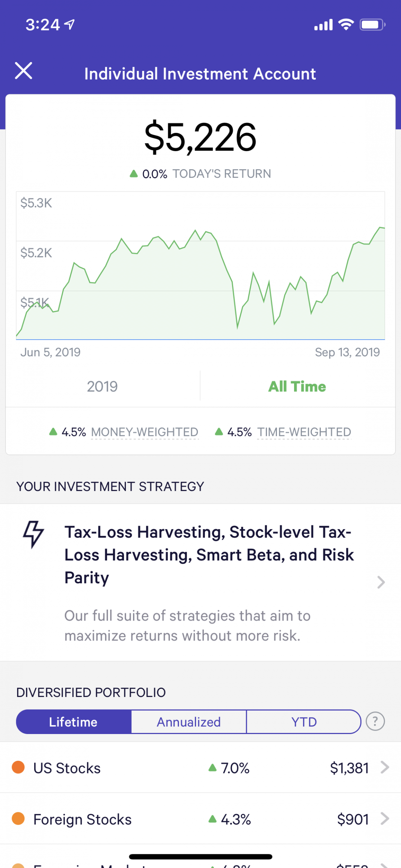Screen dimensions: 401x868
Task: Tap the orange US Stocks dot
Action: 18,767
